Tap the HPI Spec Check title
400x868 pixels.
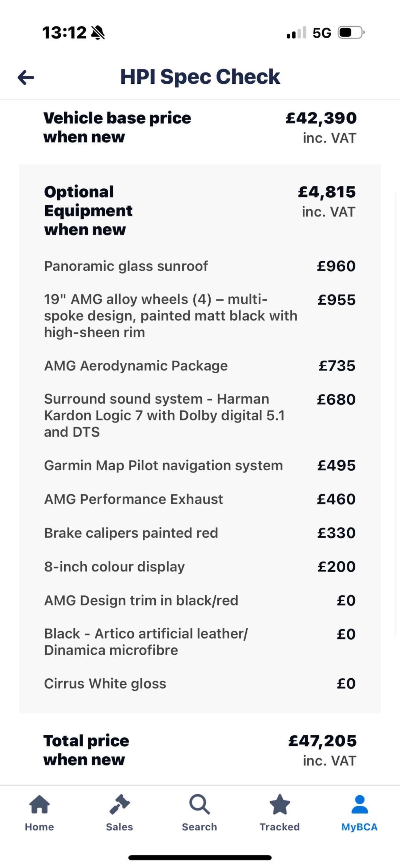point(200,77)
